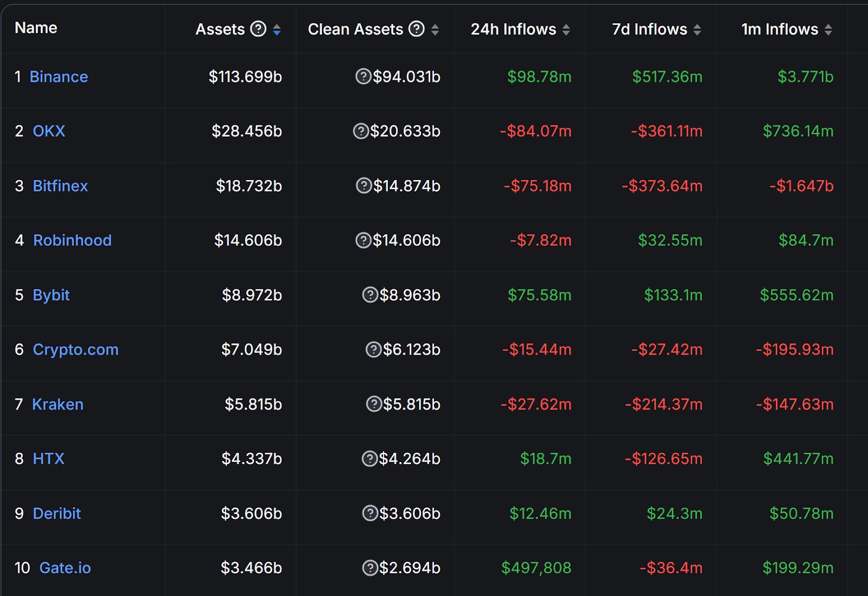This screenshot has height=596, width=868.
Task: Click the Clean Assets header label
Action: pos(355,29)
